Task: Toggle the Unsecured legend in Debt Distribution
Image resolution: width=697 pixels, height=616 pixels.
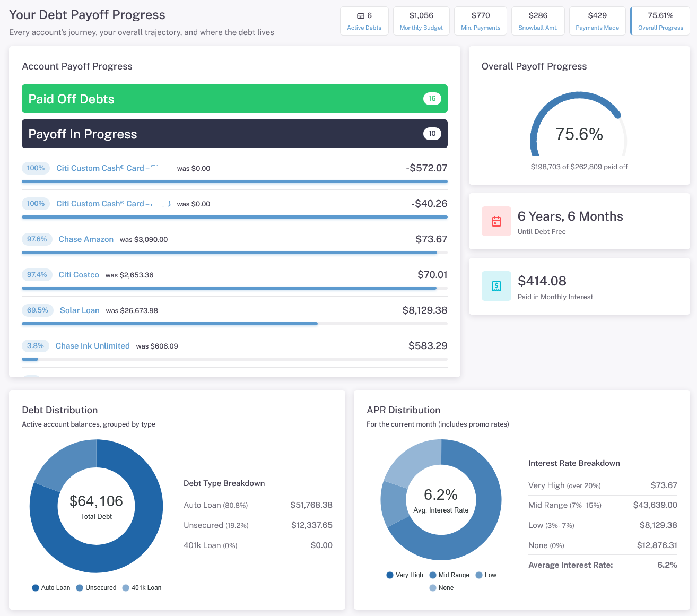Action: click(96, 588)
